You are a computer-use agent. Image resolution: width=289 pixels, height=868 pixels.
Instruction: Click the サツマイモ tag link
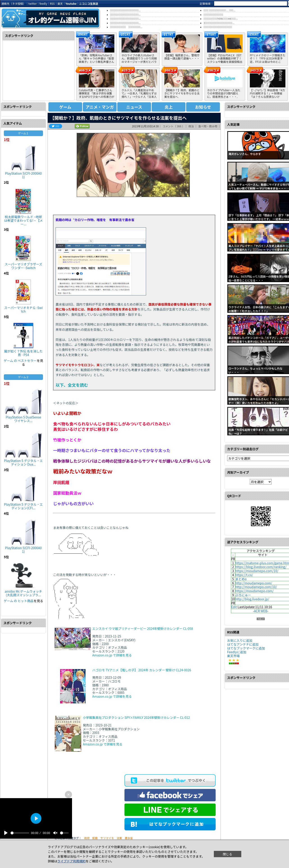coord(107,838)
